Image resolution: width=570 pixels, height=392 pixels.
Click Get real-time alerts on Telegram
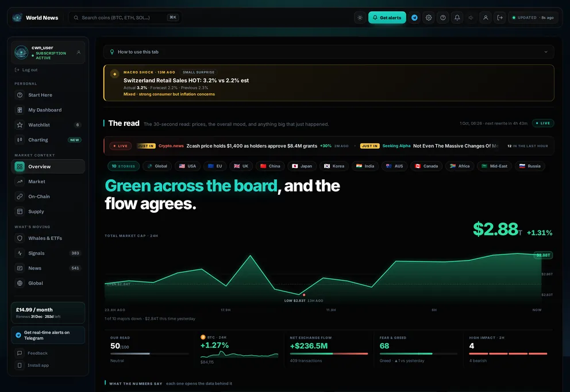[48, 335]
